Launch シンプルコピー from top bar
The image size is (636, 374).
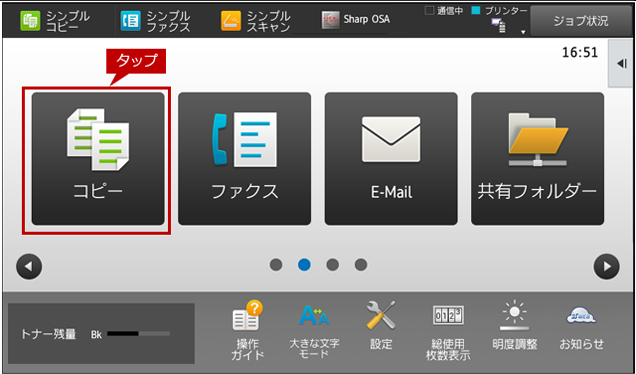(55, 21)
